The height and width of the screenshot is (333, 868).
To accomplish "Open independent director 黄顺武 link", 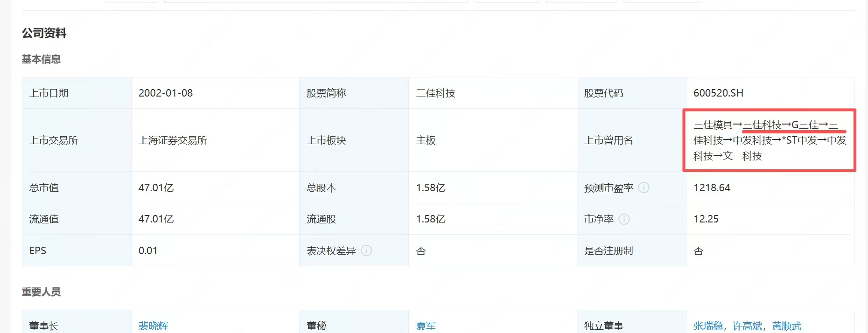I will tap(787, 326).
